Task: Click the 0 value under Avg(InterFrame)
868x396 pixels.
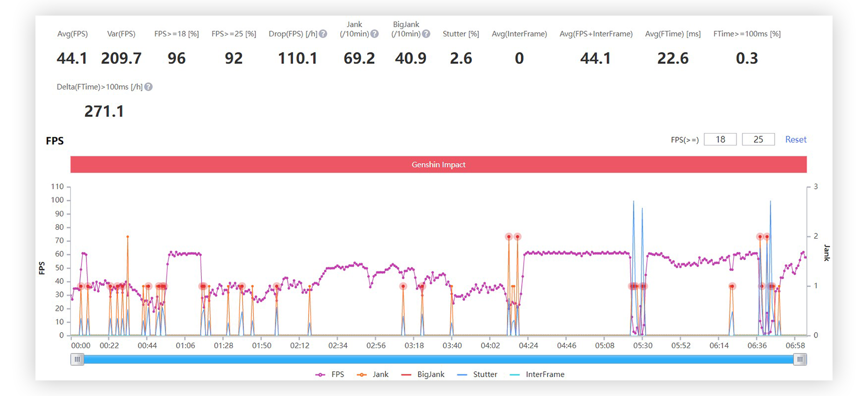Action: click(519, 58)
